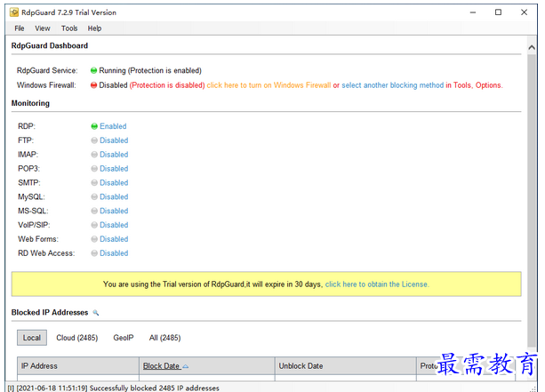Click the IMAP Disabled link
Viewport: 545px width, 392px height.
(114, 155)
